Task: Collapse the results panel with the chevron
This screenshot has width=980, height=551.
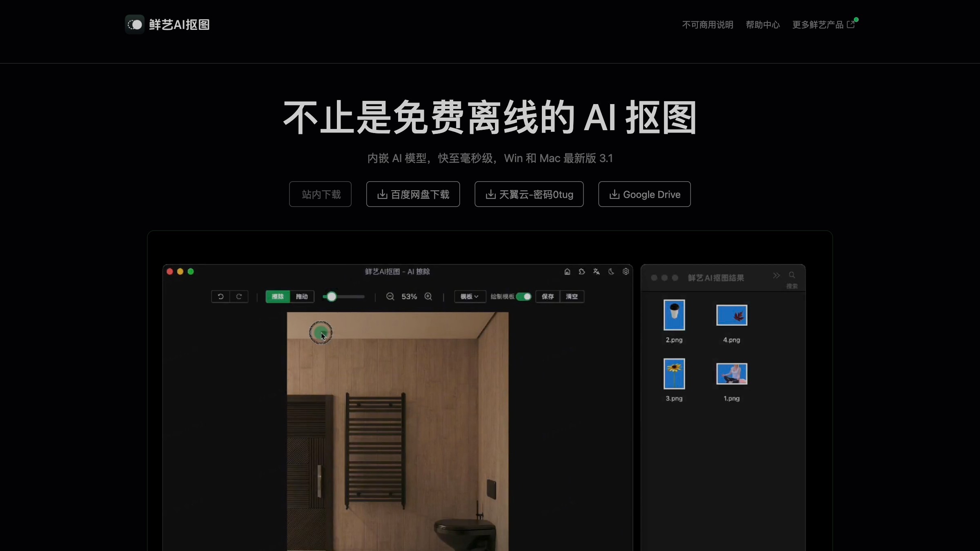Action: (777, 275)
